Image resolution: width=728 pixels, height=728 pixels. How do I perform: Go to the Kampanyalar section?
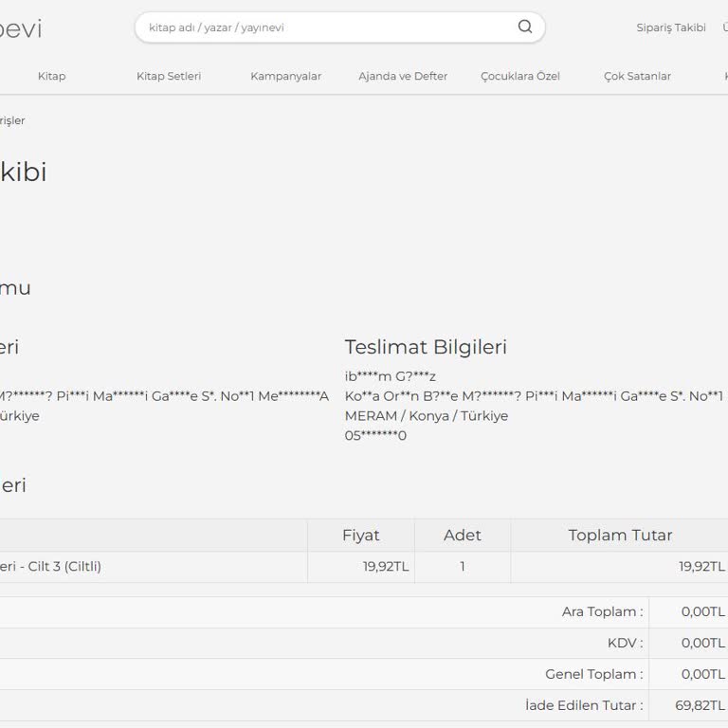pyautogui.click(x=285, y=76)
